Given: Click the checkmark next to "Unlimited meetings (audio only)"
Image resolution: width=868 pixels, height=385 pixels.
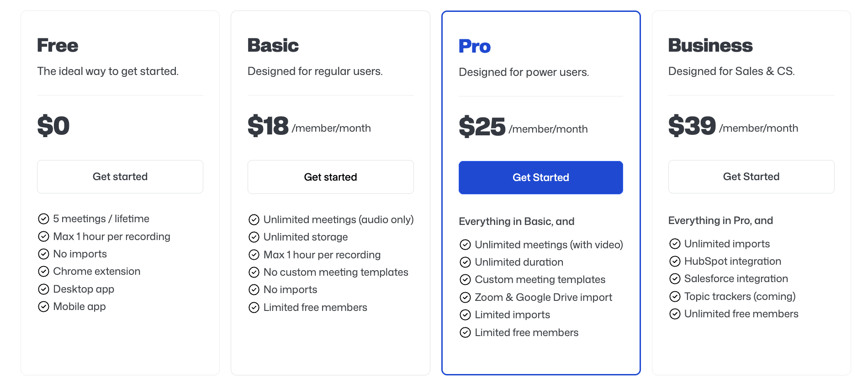Looking at the screenshot, I should (254, 219).
